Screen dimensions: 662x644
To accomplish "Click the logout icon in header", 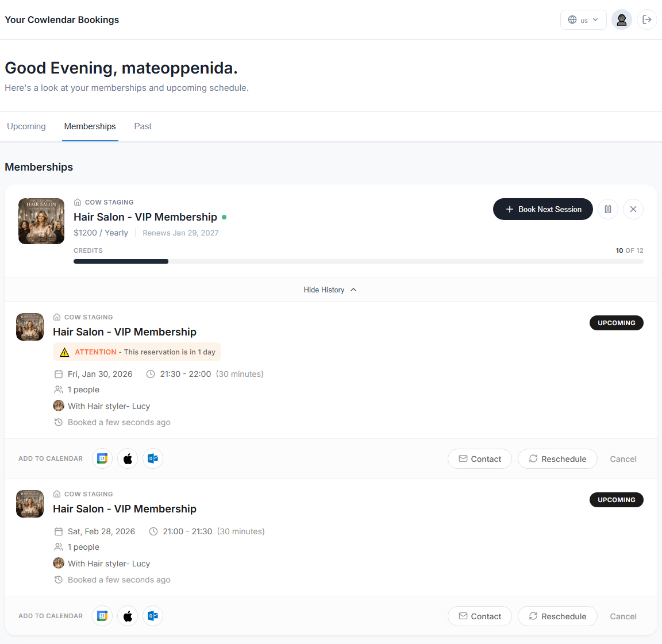I will point(647,20).
